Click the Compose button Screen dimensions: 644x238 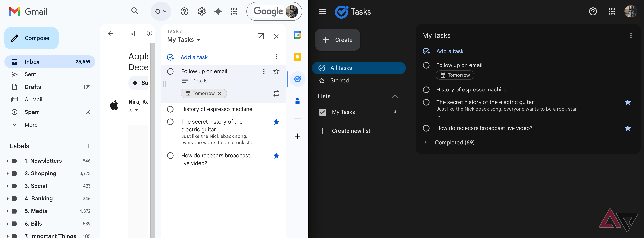pyautogui.click(x=32, y=38)
